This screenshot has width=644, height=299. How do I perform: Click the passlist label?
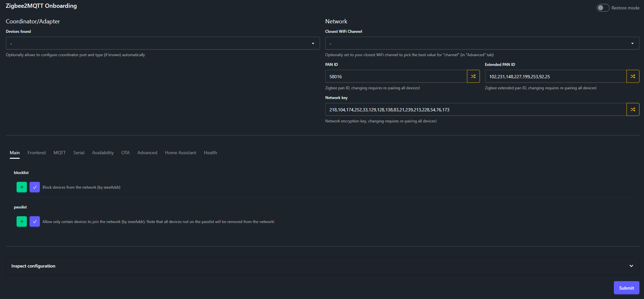(20, 207)
